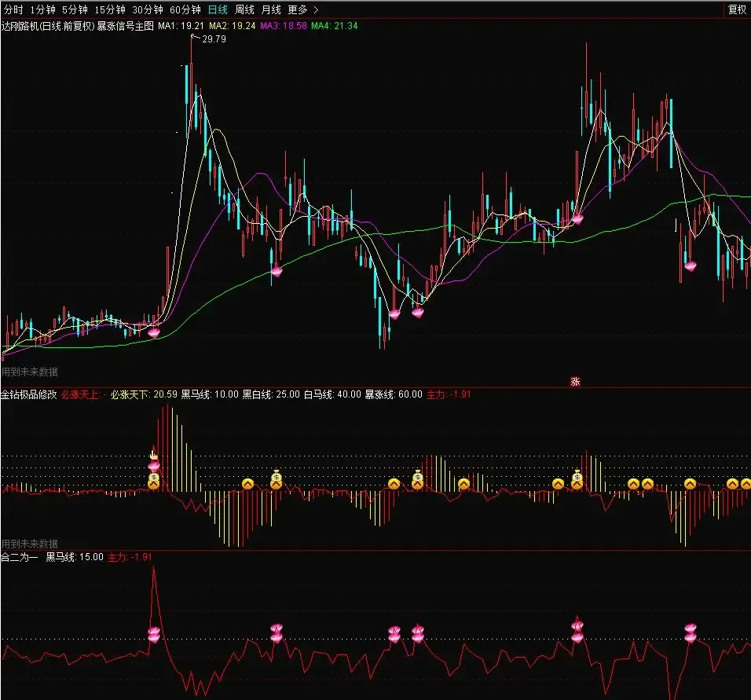Image resolution: width=751 pixels, height=700 pixels.
Task: Click the MA3: 18.58 indicator value
Action: click(x=284, y=26)
